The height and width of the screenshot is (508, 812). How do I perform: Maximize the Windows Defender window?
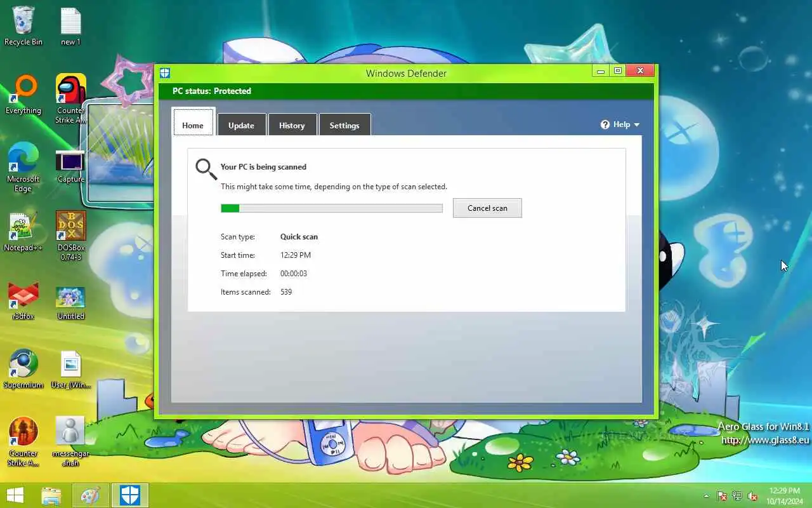pos(617,71)
